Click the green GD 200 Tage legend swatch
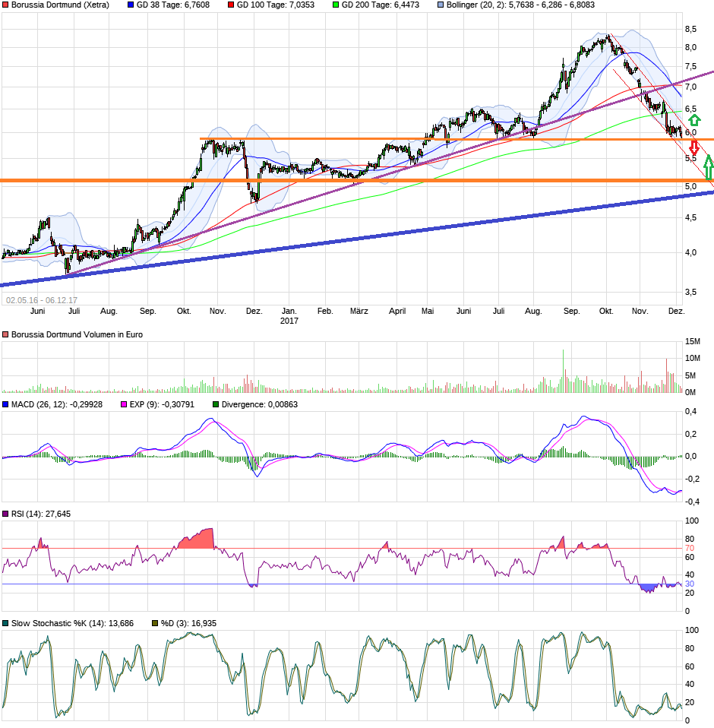 click(336, 5)
